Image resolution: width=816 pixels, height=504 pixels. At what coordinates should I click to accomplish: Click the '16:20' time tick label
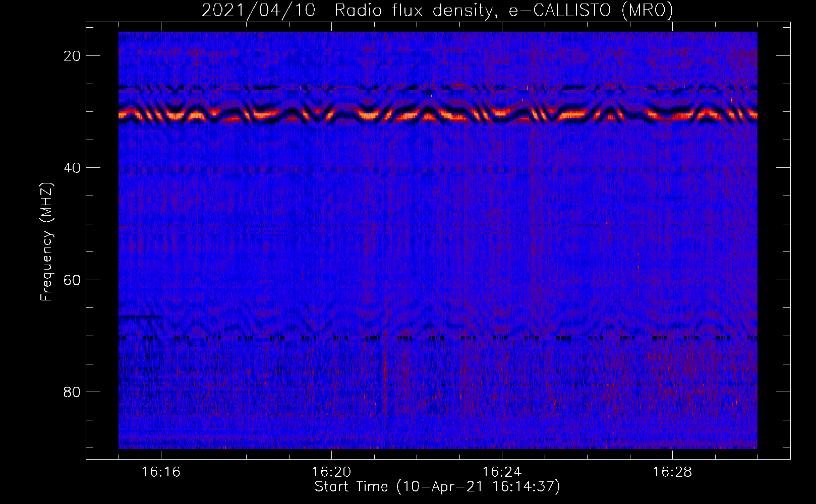(331, 472)
